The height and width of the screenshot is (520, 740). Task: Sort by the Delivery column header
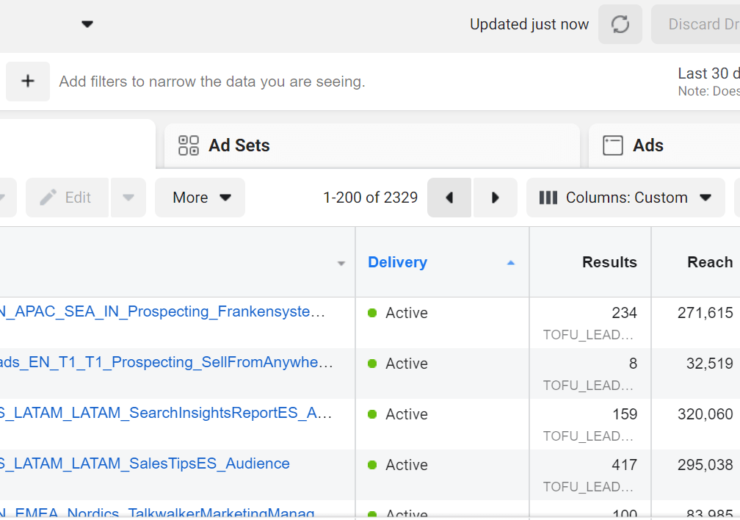397,262
